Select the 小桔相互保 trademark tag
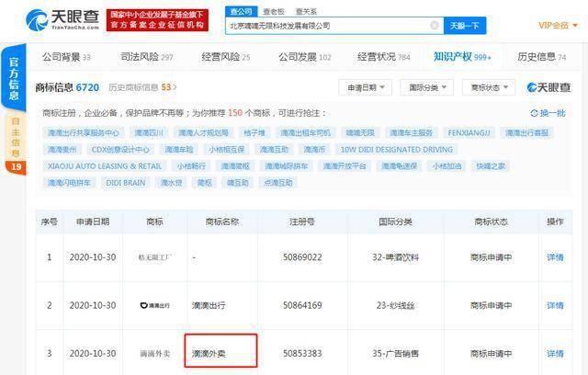 (227, 149)
